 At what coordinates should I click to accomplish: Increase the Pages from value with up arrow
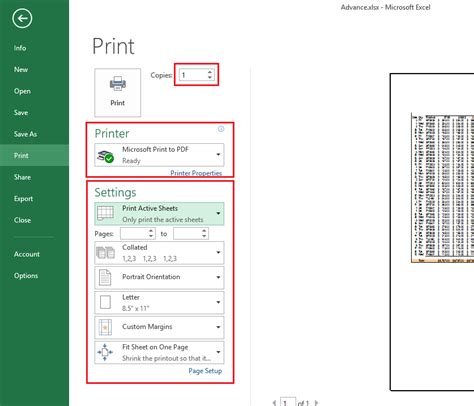pyautogui.click(x=151, y=231)
